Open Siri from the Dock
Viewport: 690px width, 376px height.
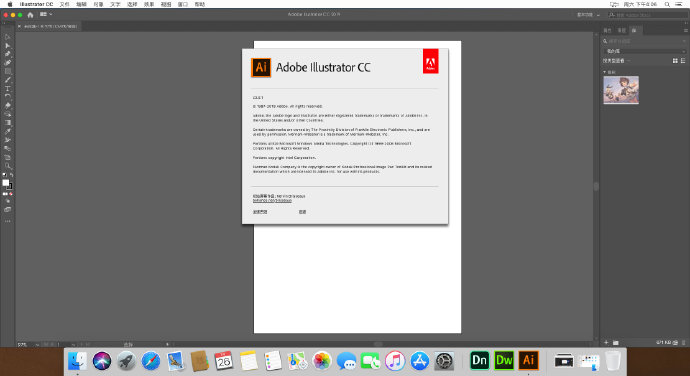coord(102,361)
